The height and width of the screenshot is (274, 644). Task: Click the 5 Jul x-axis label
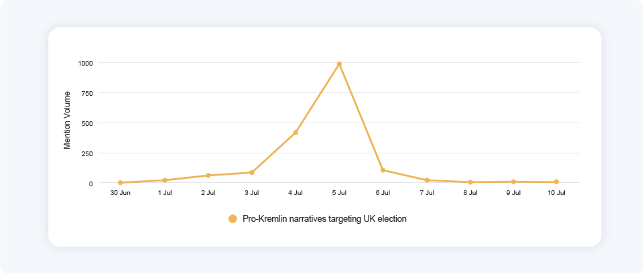click(x=339, y=193)
